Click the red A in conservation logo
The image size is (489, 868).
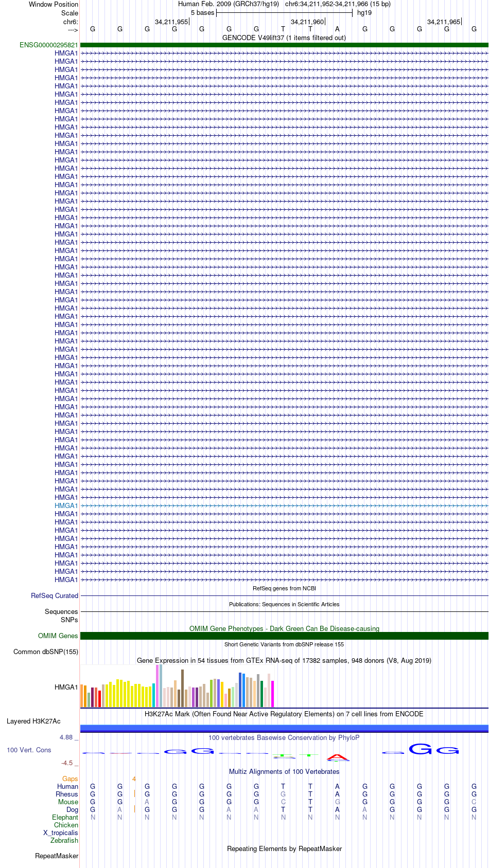pos(337,757)
